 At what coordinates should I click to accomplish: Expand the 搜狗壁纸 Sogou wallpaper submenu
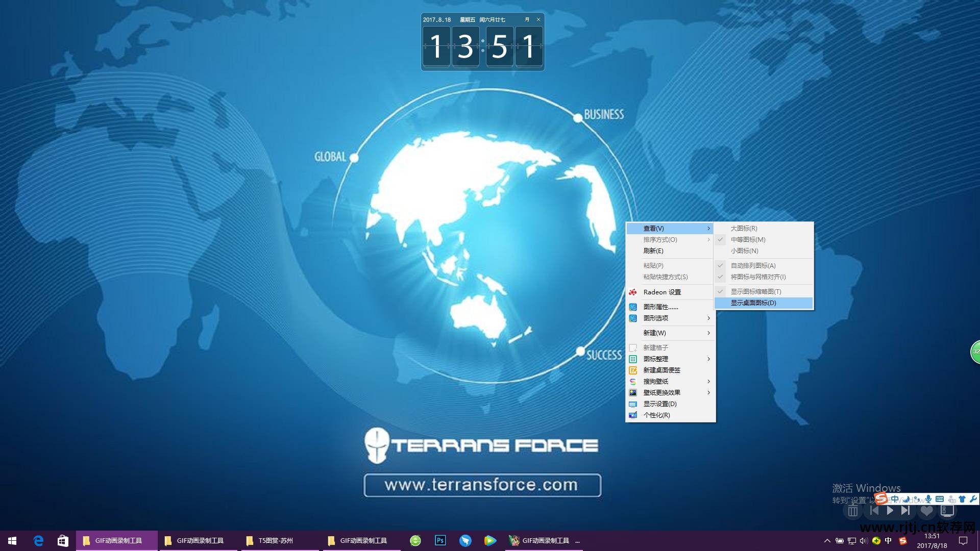click(x=670, y=381)
